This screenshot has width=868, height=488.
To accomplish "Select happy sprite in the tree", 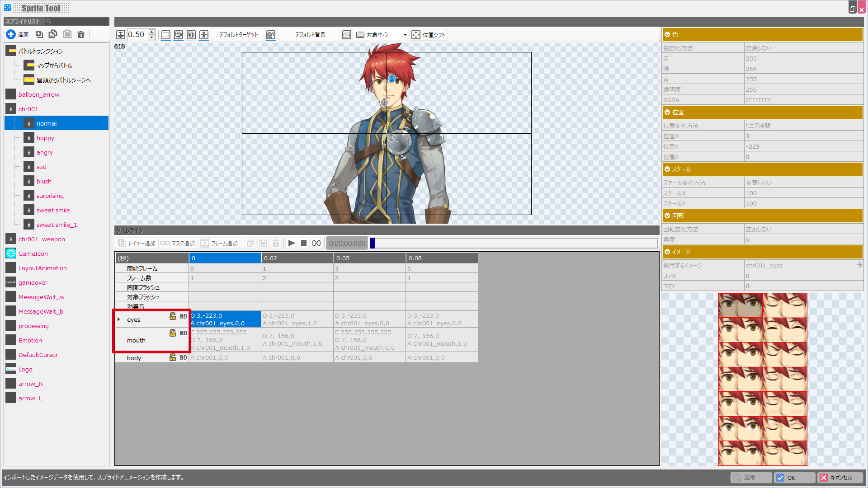I will tap(45, 138).
